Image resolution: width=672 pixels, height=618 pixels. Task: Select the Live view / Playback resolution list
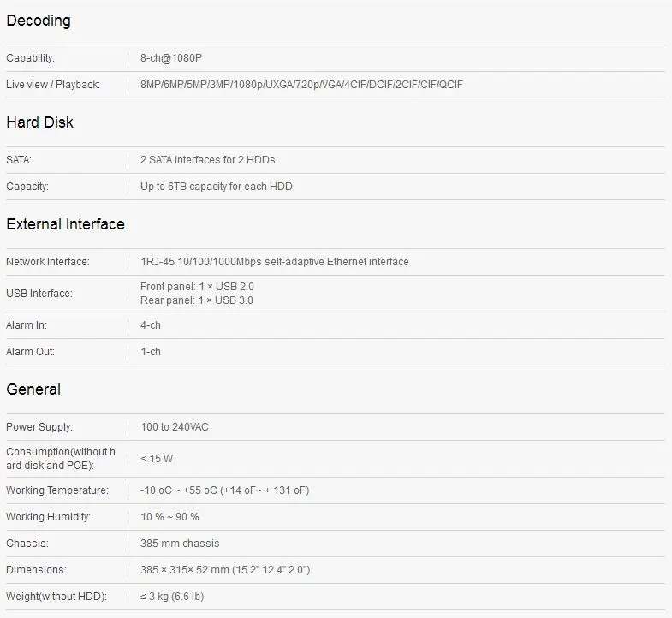[301, 85]
